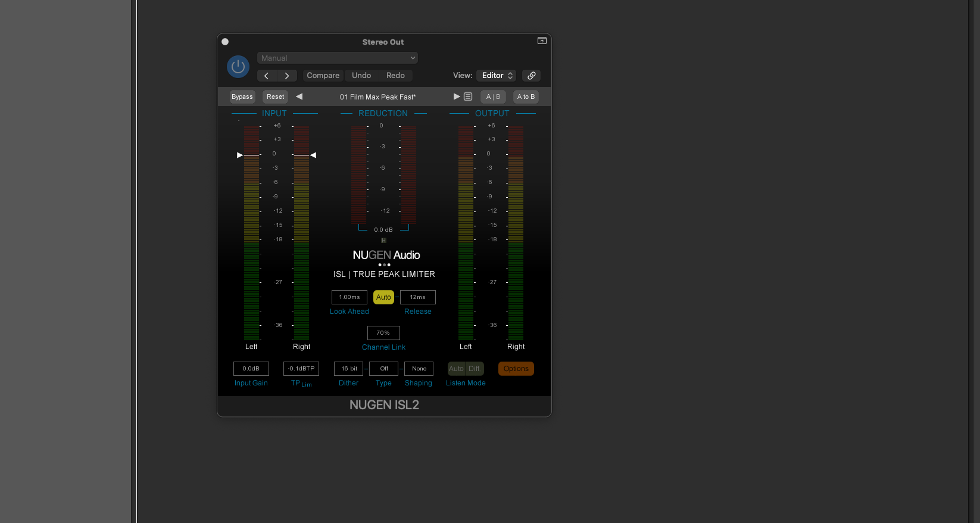The width and height of the screenshot is (980, 523).
Task: Click the link chain icon
Action: coord(532,76)
